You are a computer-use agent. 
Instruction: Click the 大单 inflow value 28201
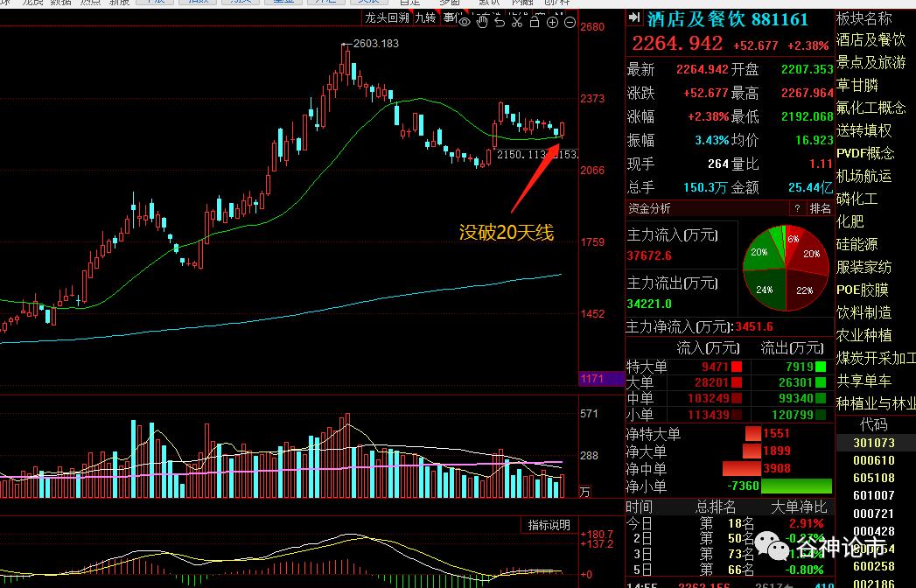711,383
